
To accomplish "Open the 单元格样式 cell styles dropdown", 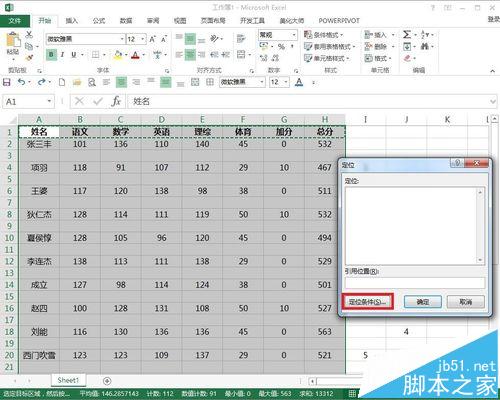I will [x=327, y=58].
